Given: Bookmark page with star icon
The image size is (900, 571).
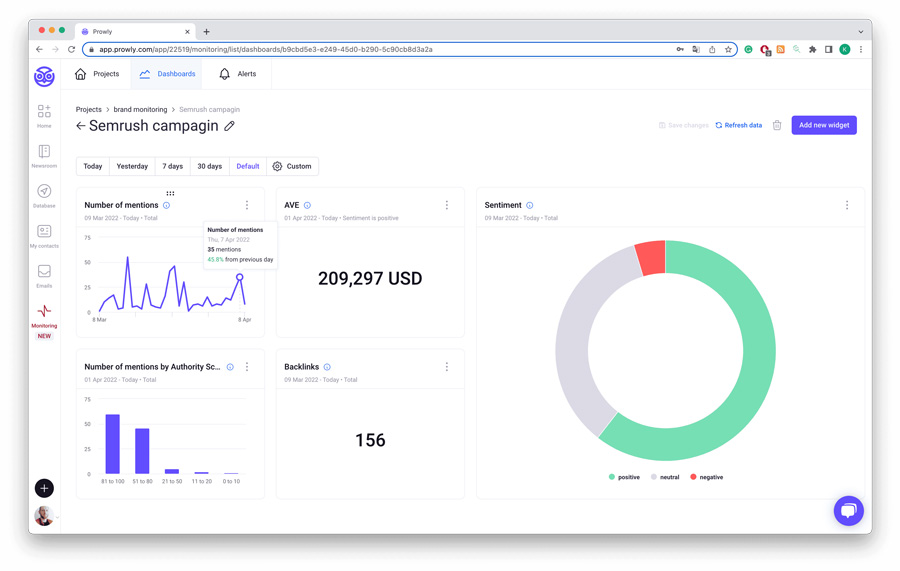Looking at the screenshot, I should tap(728, 49).
